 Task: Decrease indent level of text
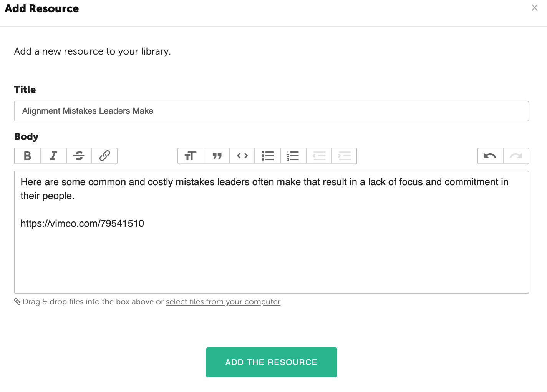click(319, 156)
